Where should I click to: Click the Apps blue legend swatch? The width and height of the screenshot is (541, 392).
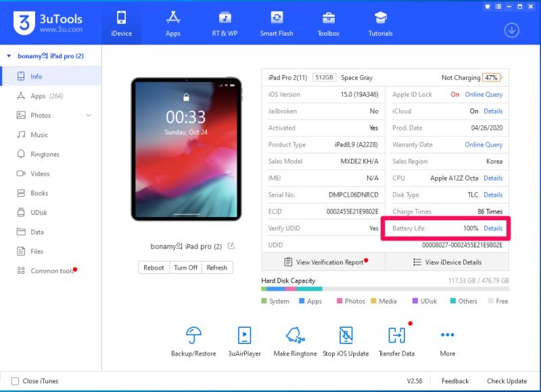pos(302,301)
